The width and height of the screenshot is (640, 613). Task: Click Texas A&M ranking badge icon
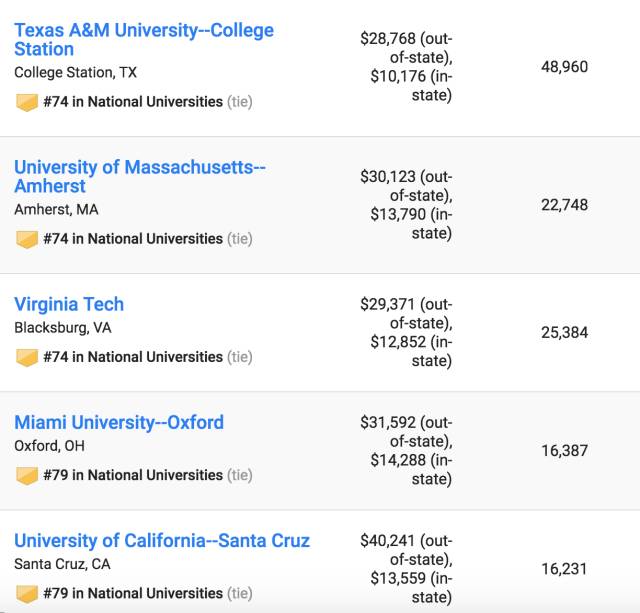tap(27, 102)
